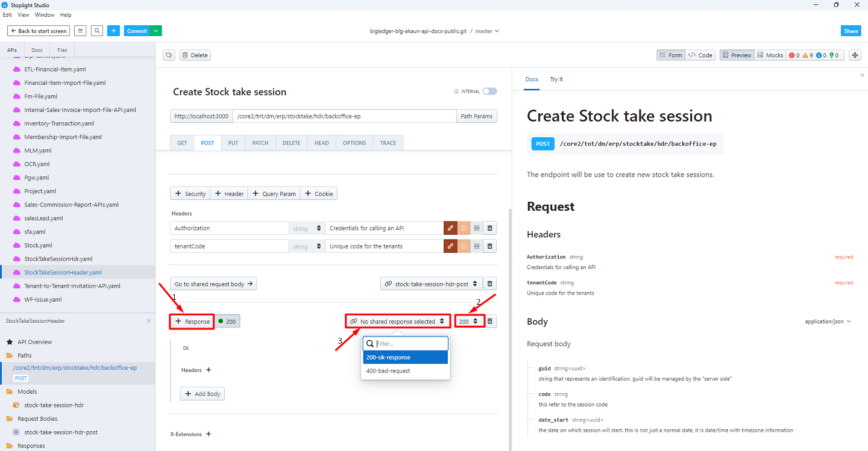
Task: Click the blue plus create icon
Action: [113, 31]
